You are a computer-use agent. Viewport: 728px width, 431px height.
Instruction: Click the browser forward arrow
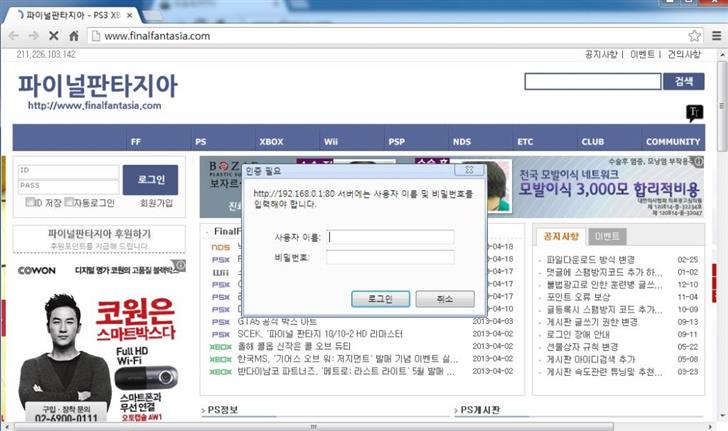click(33, 36)
